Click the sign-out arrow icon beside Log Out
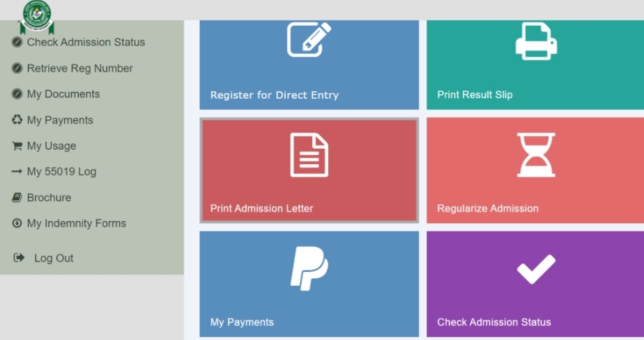 [x=19, y=257]
